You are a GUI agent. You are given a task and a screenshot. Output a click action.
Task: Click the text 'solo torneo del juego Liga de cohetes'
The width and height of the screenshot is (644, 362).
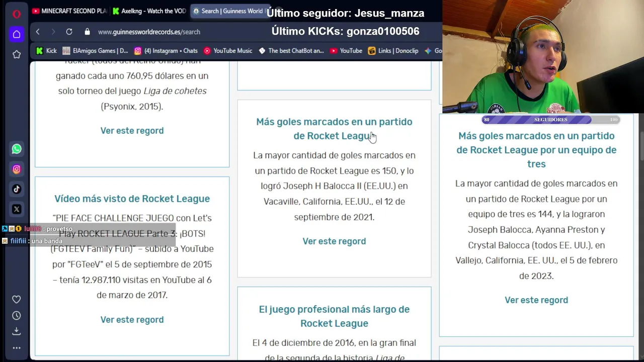(x=132, y=91)
